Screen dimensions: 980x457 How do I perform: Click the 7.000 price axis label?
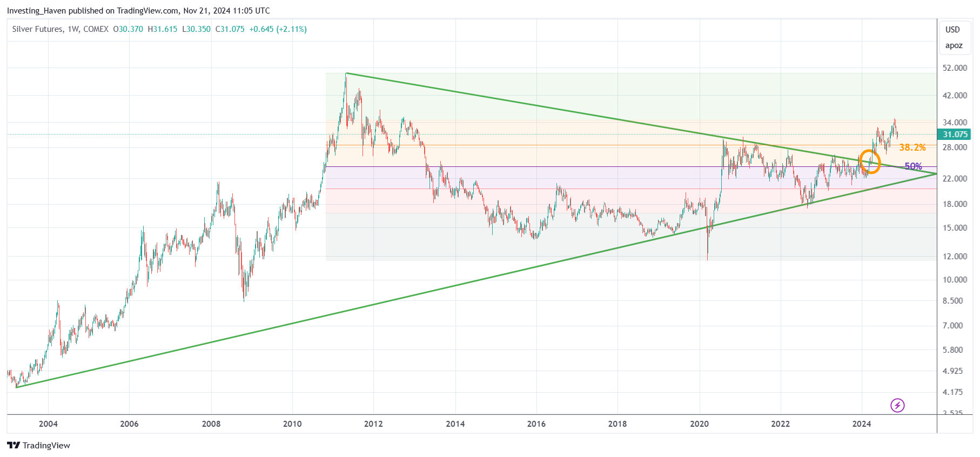tap(952, 326)
